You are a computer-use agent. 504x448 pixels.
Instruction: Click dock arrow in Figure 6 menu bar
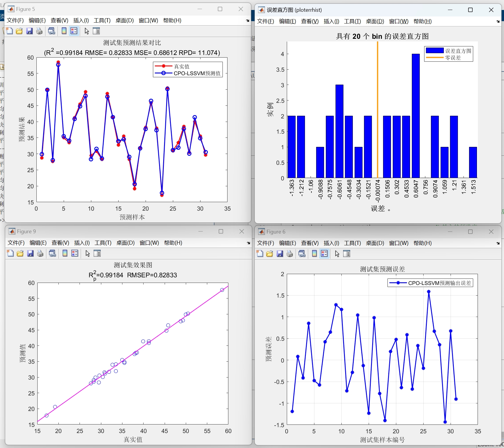[498, 243]
